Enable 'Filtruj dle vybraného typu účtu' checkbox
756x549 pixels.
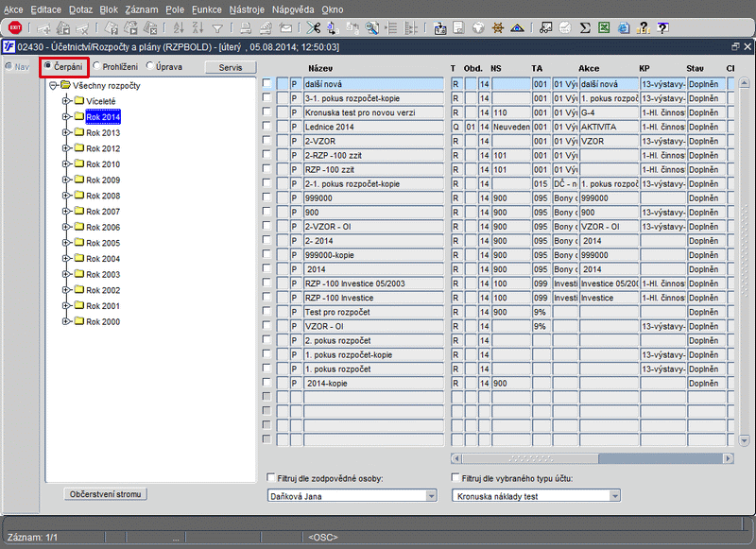(455, 477)
